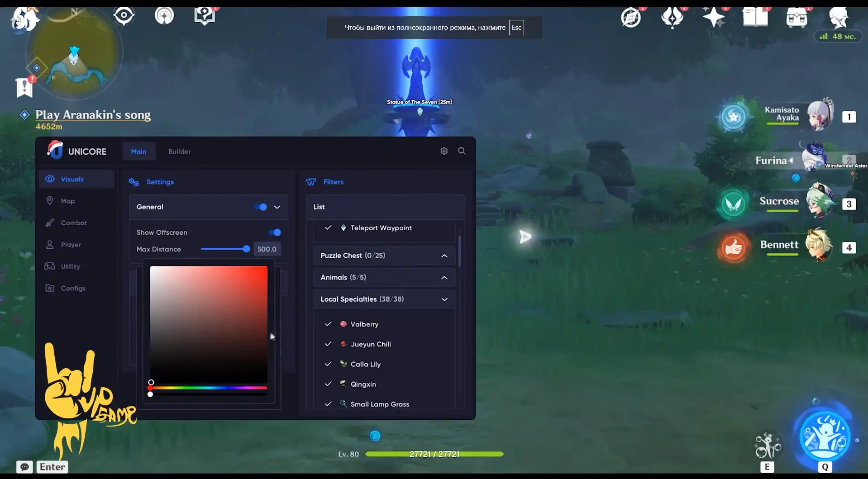This screenshot has height=479, width=868.
Task: Collapse the General settings chevron
Action: pyautogui.click(x=277, y=207)
